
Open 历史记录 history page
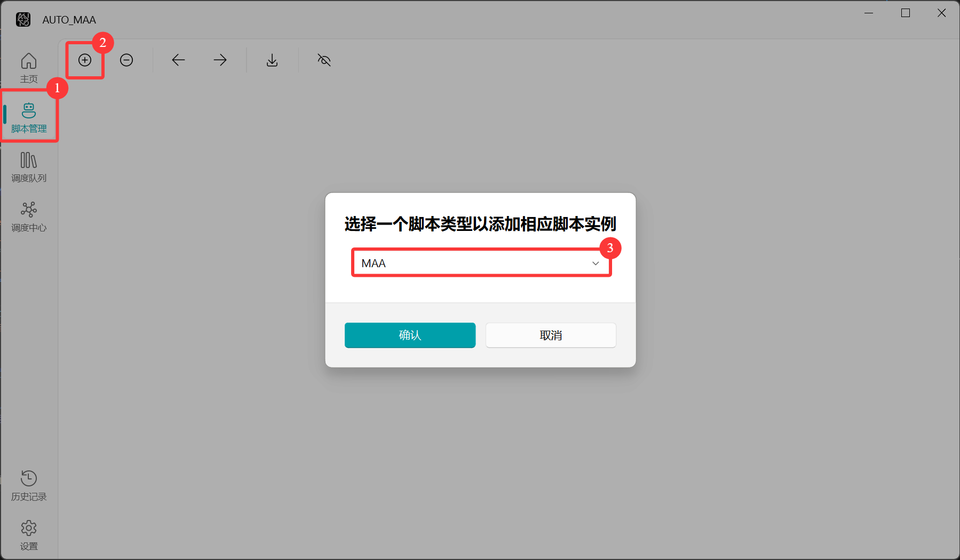[x=29, y=485]
